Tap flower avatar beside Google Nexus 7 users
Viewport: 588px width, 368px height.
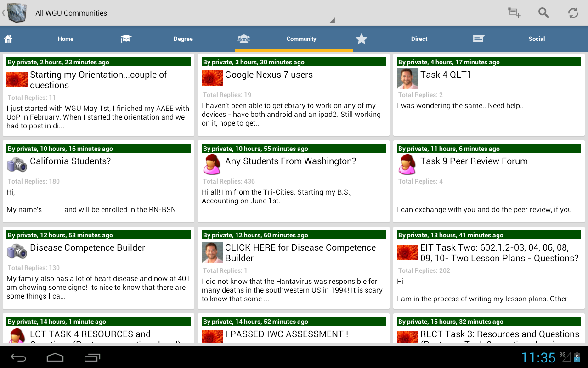[x=212, y=78]
